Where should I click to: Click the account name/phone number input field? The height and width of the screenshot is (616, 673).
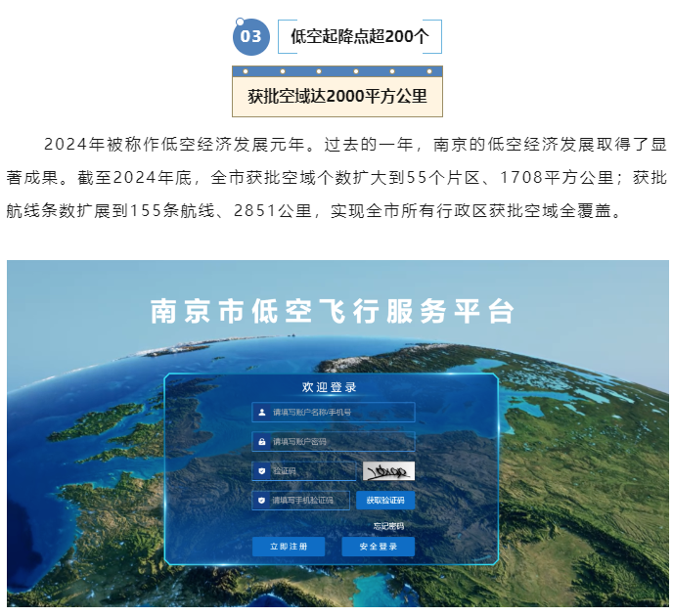pyautogui.click(x=333, y=413)
